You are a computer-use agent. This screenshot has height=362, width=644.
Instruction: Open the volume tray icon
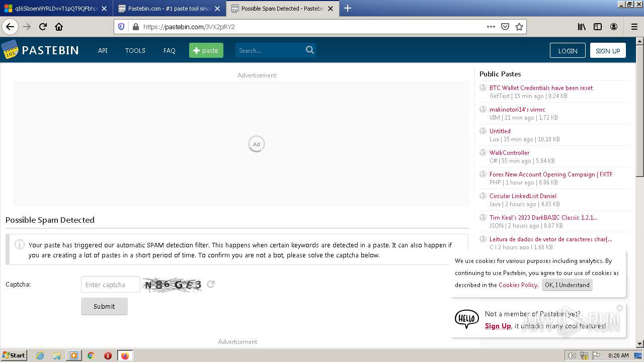coord(572,355)
